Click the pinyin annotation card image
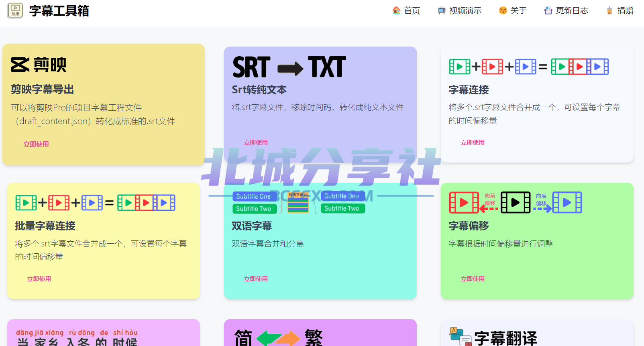This screenshot has height=346, width=644. pos(77,337)
